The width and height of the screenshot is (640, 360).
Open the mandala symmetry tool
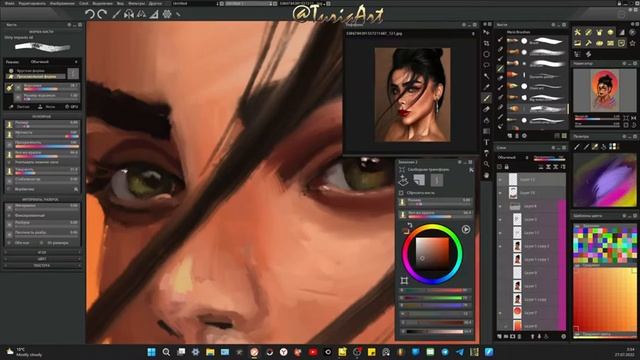(x=167, y=14)
